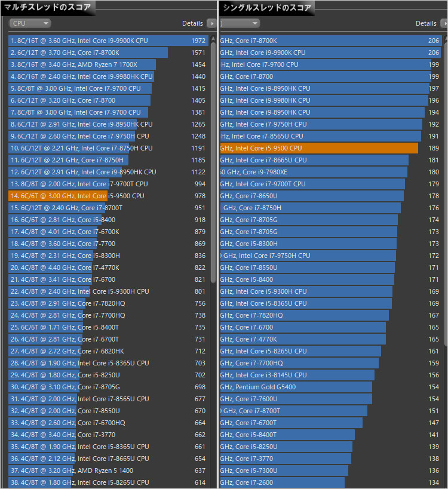Select row 27. Core i7-6820HK
Screen dimensions: 448x489
108,351
